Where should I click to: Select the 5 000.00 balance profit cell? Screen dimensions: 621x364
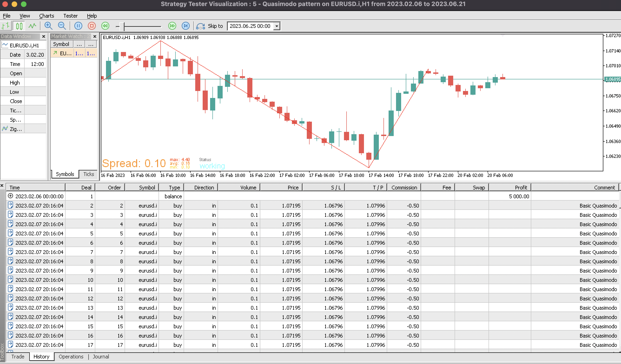click(510, 196)
